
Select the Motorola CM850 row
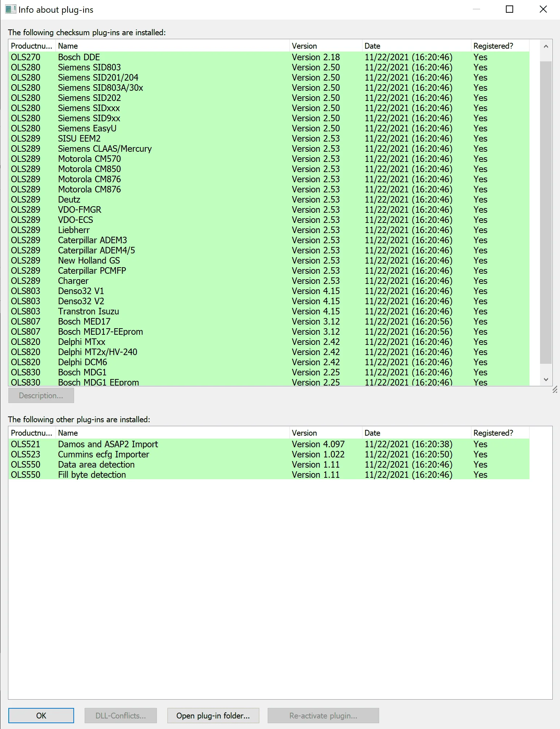pos(269,169)
